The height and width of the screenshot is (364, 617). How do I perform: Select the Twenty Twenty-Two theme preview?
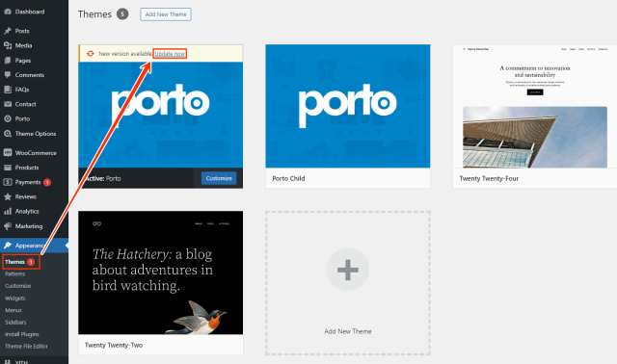point(161,273)
